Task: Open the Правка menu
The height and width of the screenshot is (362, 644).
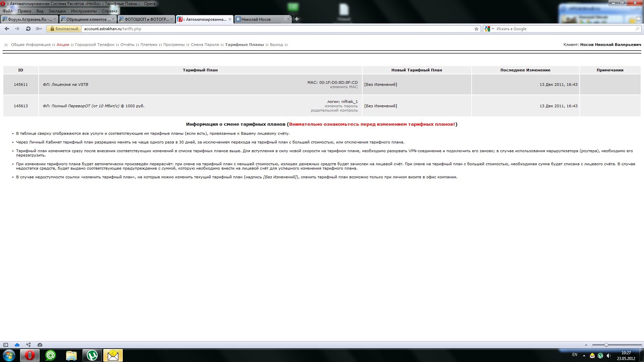Action: tap(24, 11)
